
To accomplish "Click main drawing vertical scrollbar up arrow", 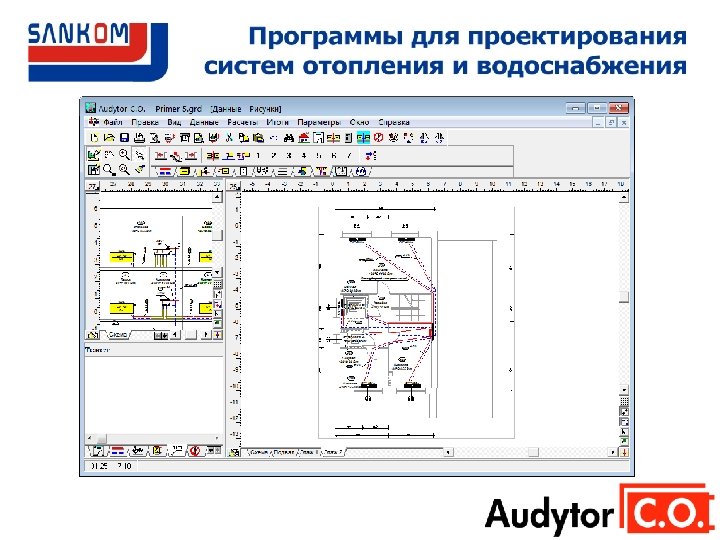I will pos(624,198).
